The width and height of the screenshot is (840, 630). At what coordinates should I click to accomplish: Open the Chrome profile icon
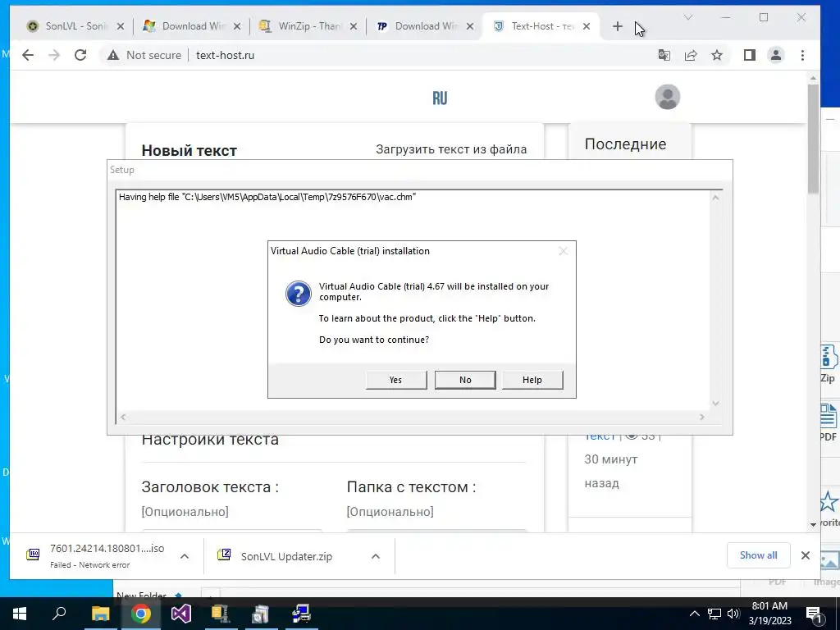[x=776, y=55]
